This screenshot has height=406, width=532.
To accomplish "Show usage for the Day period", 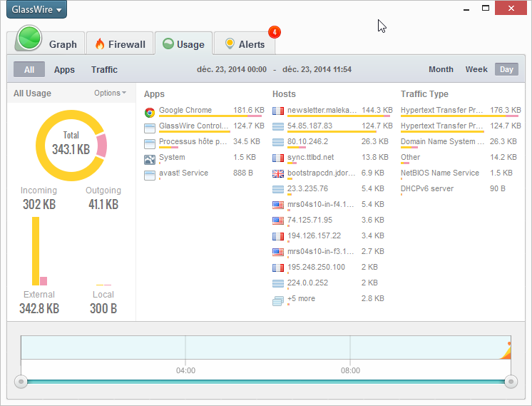I will click(x=506, y=69).
